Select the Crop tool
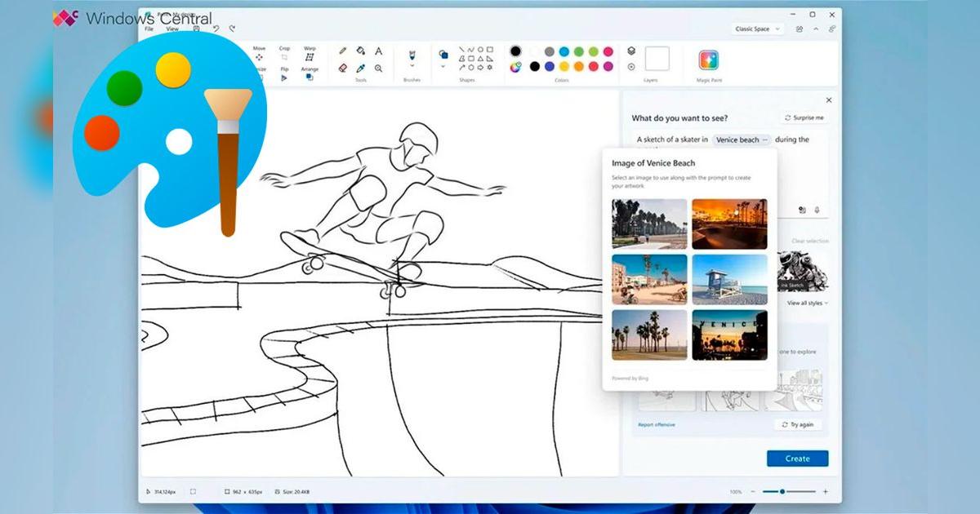Image resolution: width=980 pixels, height=514 pixels. click(x=284, y=52)
